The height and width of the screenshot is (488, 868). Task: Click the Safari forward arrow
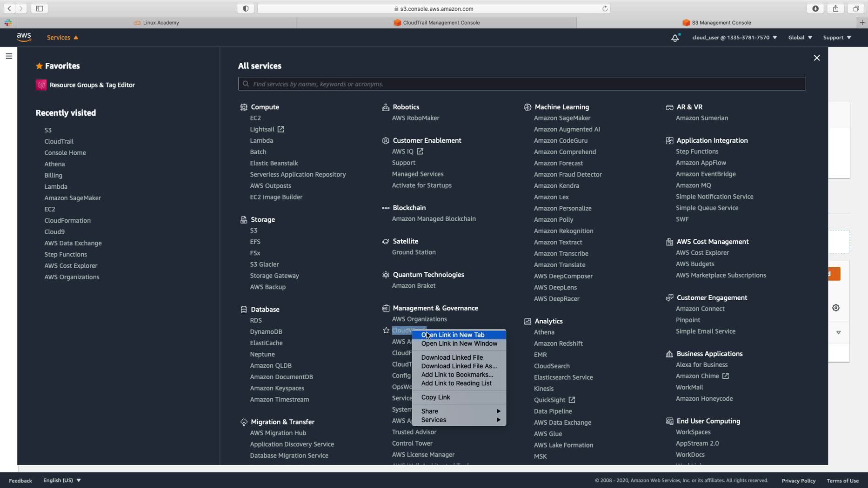21,8
